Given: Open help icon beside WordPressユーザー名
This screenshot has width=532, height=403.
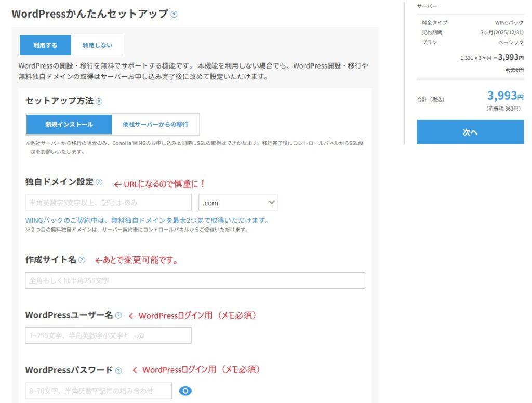Looking at the screenshot, I should 118,315.
